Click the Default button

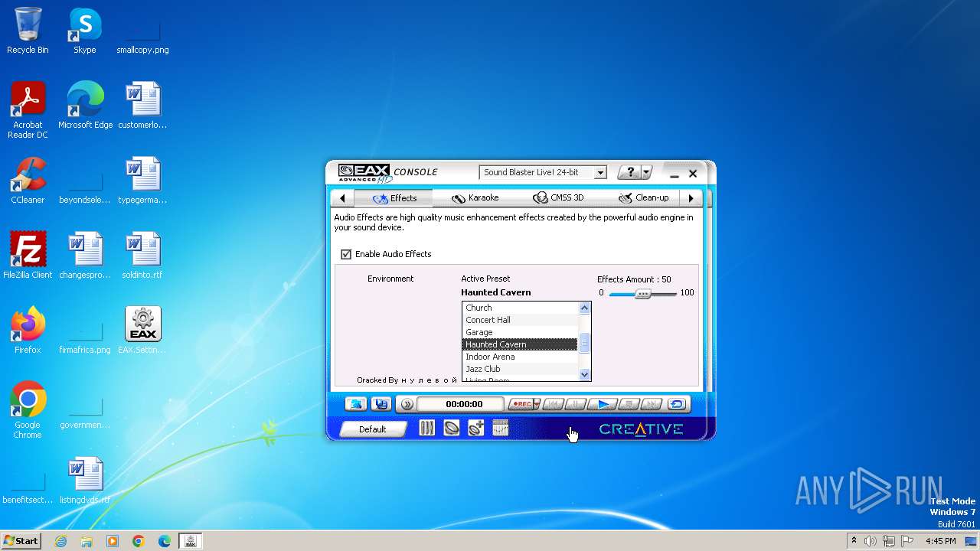point(373,429)
